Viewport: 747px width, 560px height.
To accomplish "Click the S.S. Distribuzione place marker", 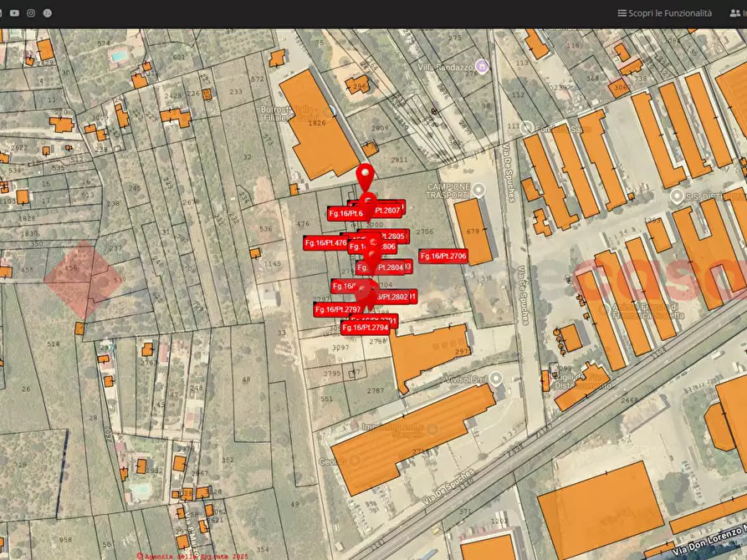I will point(677,196).
